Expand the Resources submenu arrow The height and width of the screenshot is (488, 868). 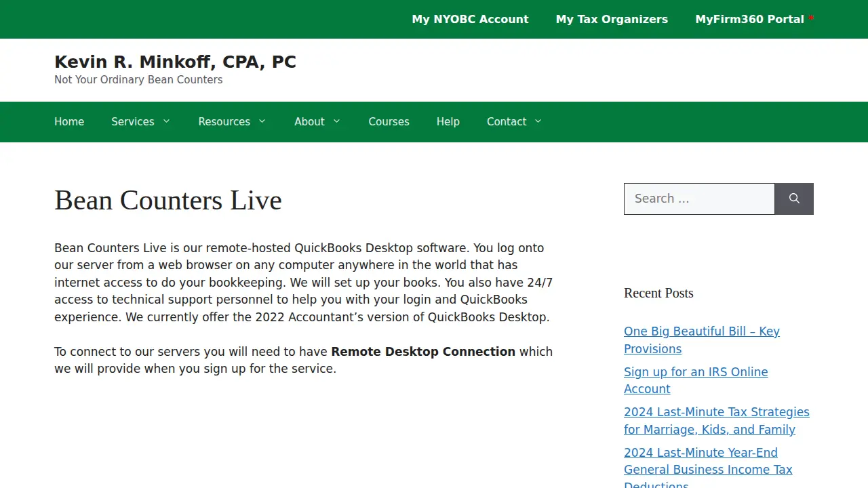point(262,121)
